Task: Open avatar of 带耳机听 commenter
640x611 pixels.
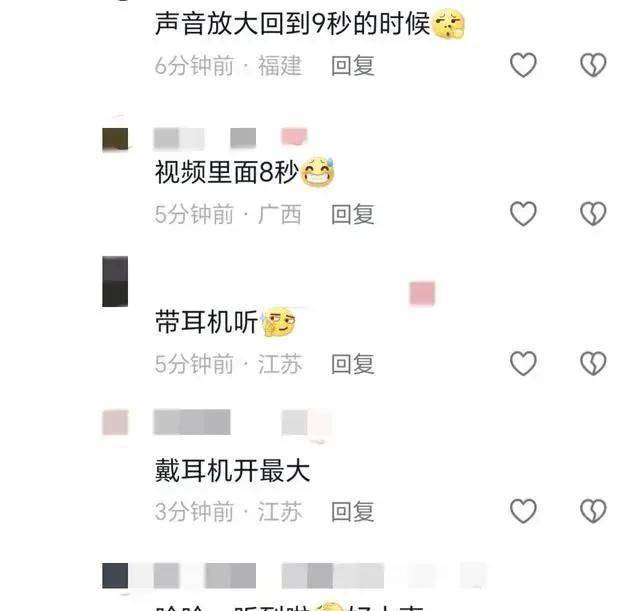Action: 115,281
